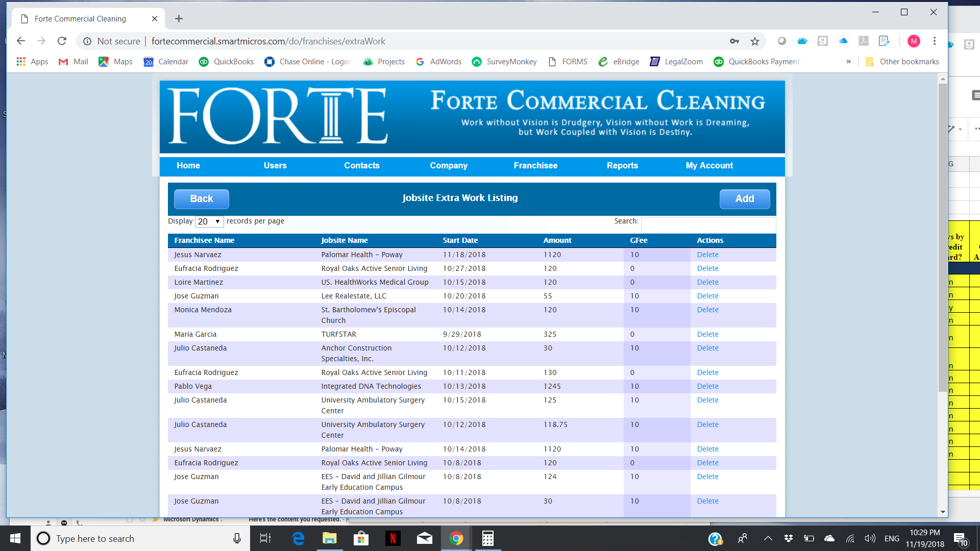Viewport: 980px width, 551px height.
Task: Open the QuickBooks bookmark
Action: click(x=226, y=62)
